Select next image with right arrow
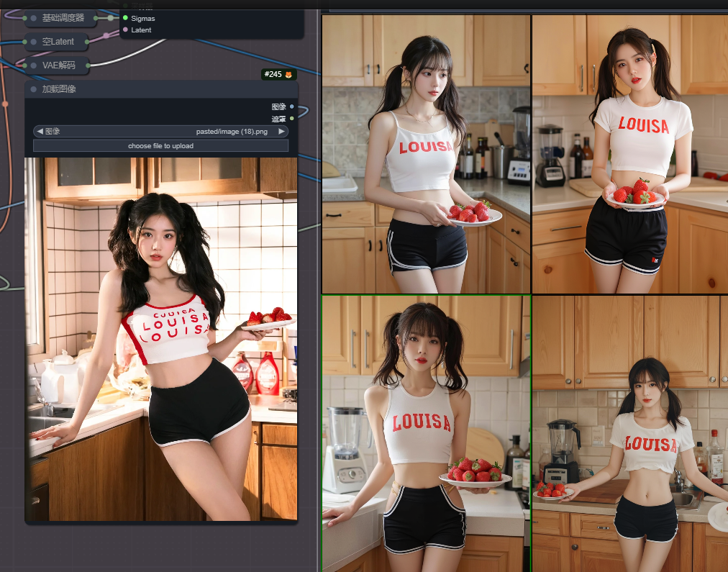728x572 pixels. tap(281, 132)
